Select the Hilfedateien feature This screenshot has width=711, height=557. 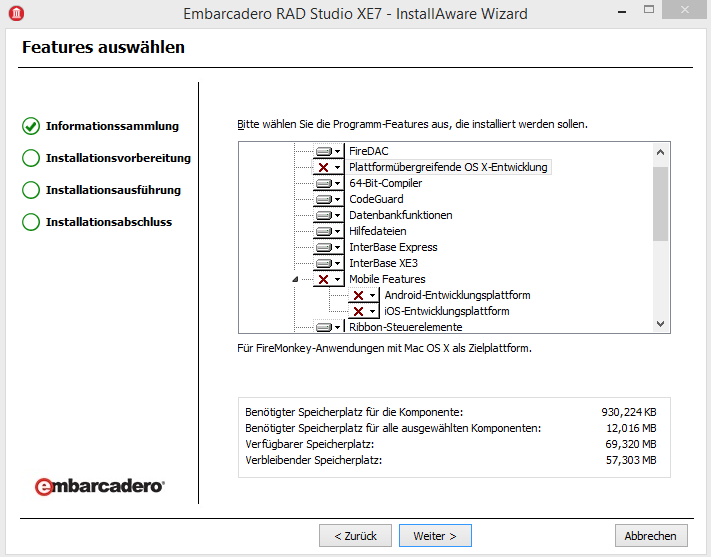coord(377,231)
